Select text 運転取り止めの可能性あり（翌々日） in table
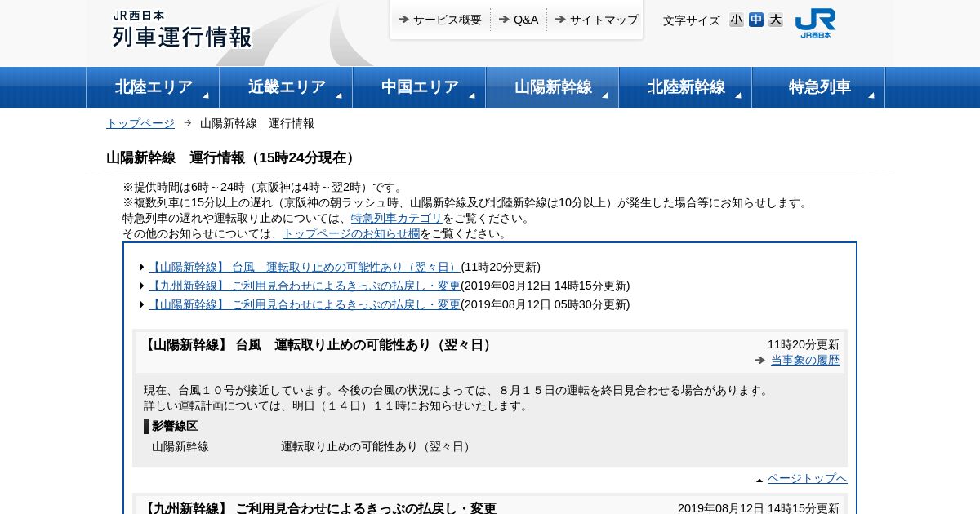980x514 pixels. (x=378, y=446)
